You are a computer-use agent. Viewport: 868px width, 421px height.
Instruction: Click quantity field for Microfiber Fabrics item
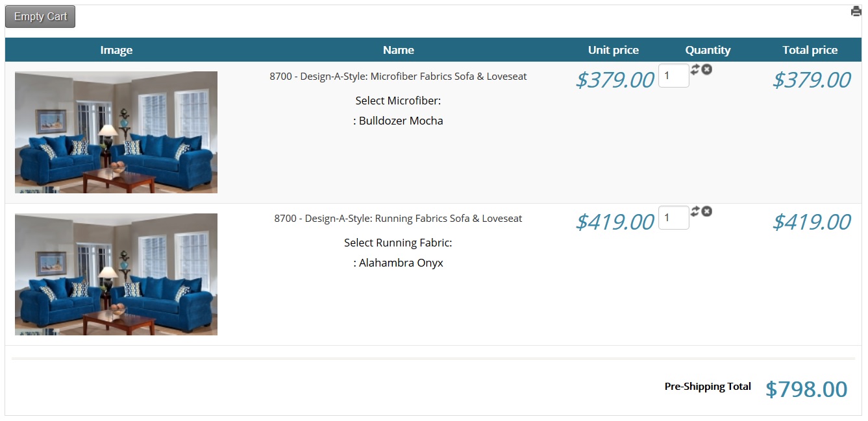(673, 76)
